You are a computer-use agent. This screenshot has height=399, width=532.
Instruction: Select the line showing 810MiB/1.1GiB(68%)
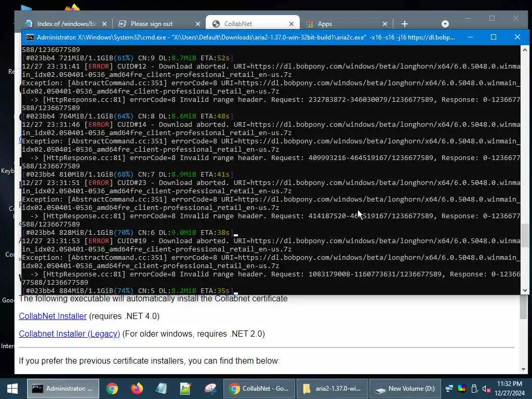(128, 175)
